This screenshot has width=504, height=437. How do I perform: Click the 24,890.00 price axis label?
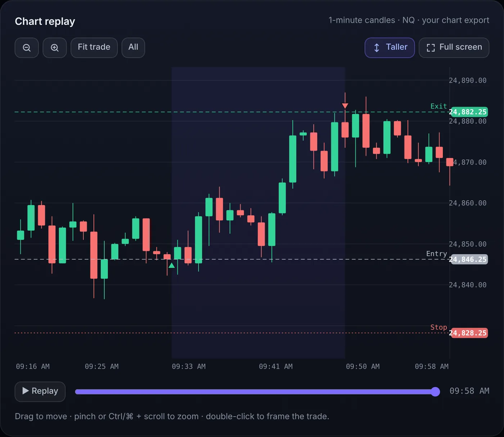click(468, 80)
